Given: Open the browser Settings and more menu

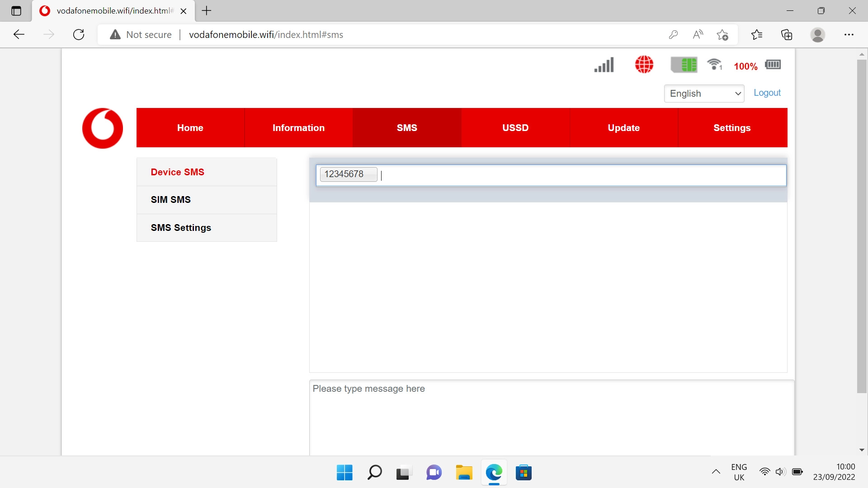Looking at the screenshot, I should pos(849,34).
